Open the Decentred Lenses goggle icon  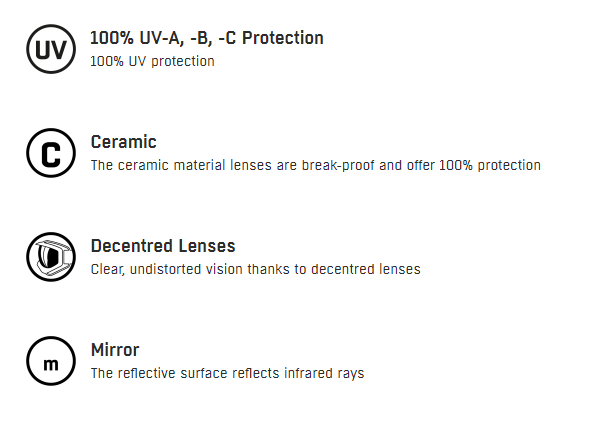coord(51,257)
